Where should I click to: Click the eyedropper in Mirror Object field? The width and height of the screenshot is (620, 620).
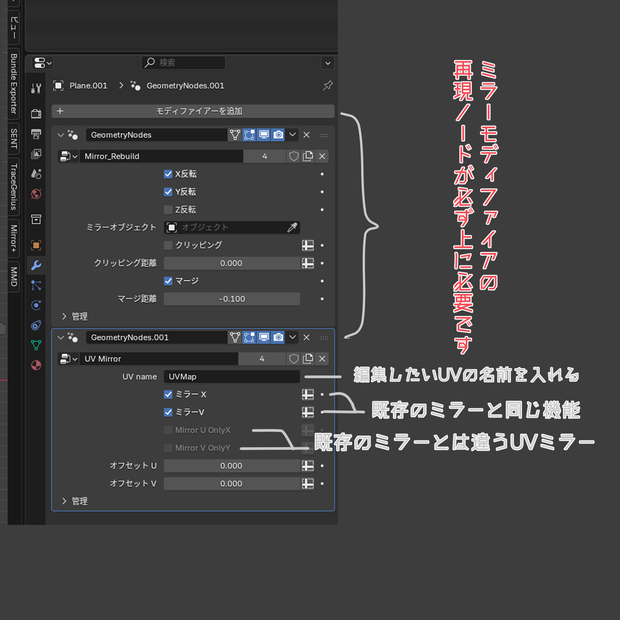tap(292, 227)
